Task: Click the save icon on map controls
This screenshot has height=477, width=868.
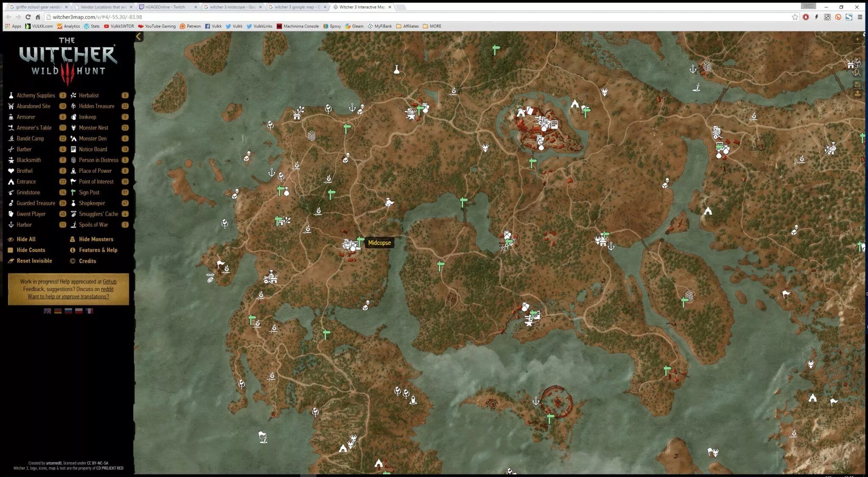Action: (857, 84)
